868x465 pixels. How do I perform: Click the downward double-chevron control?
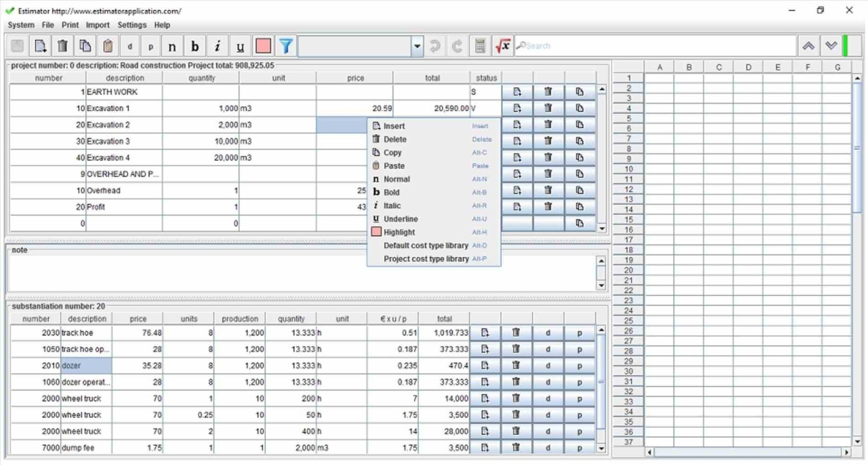831,46
